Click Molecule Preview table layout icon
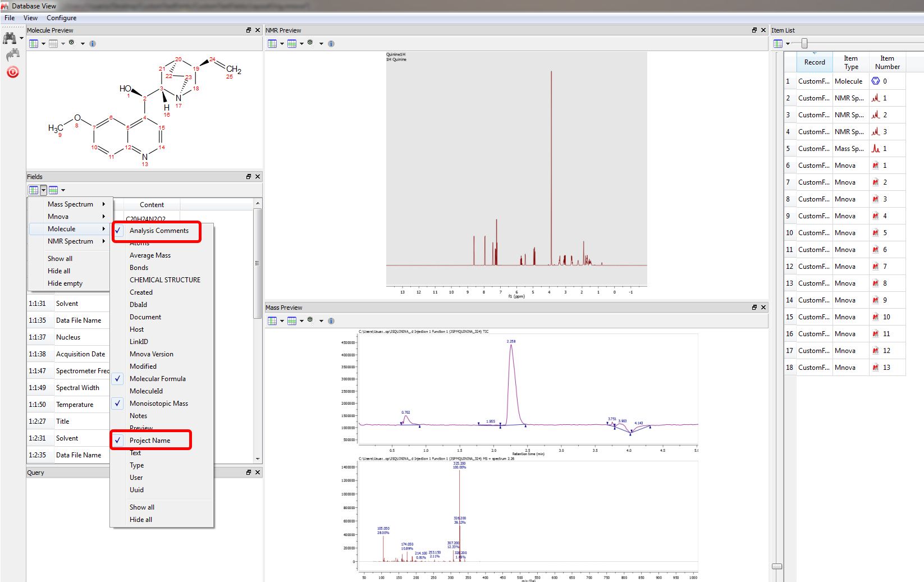 click(34, 43)
